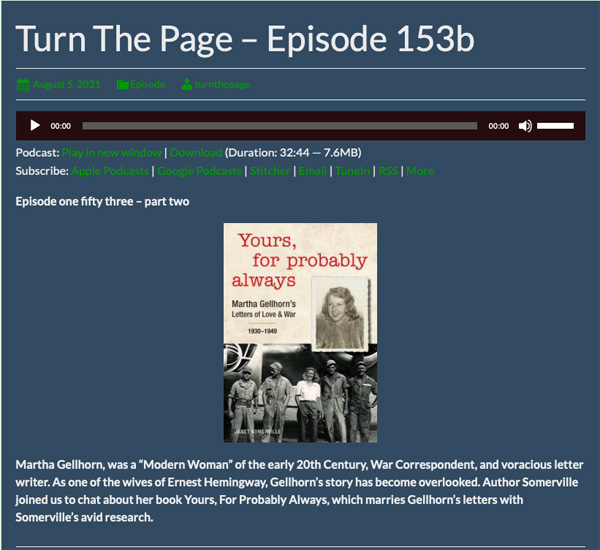This screenshot has width=600, height=550.
Task: Click the calendar icon beside the date
Action: coord(23,84)
